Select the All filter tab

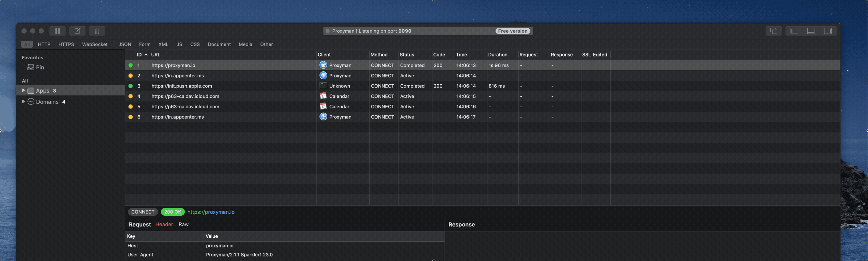27,44
